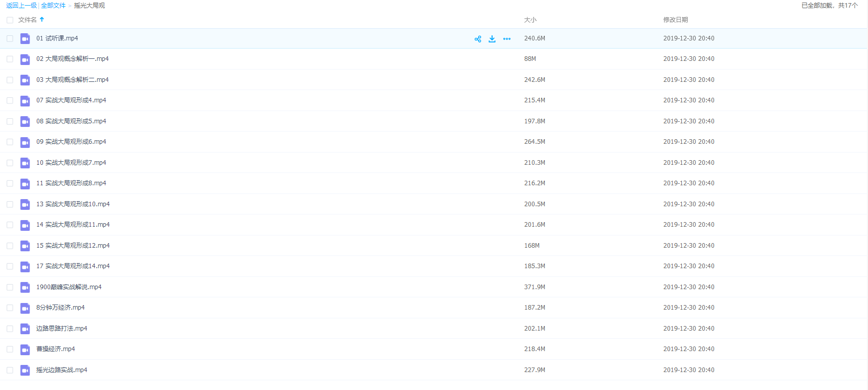Open the file 07 实战大局观形成4.mp4

click(71, 100)
